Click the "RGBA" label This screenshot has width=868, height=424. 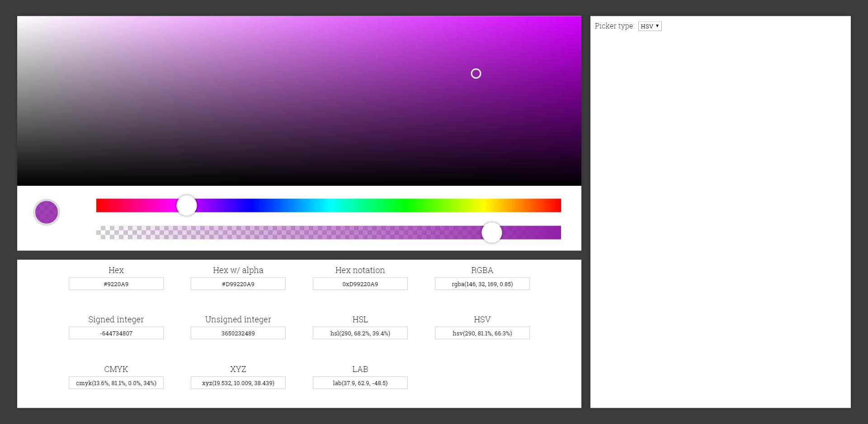point(482,270)
